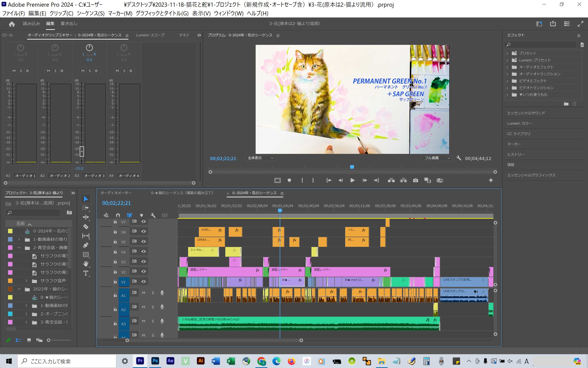The image size is (588, 368).
Task: Open the シーケンス(S) menu
Action: [91, 13]
